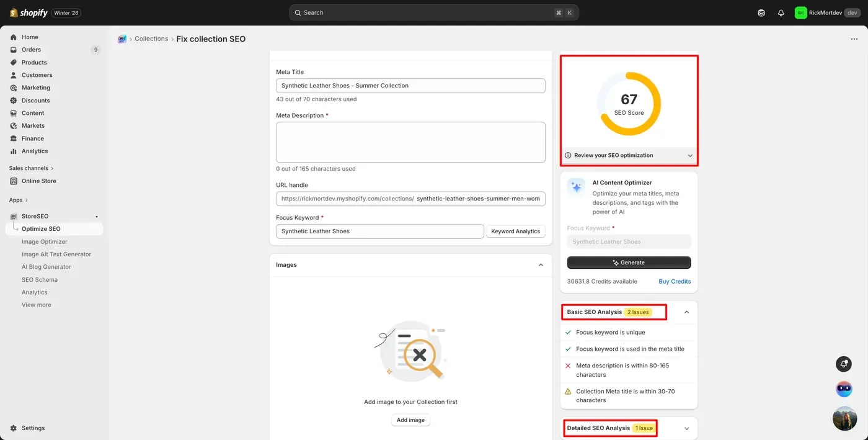The width and height of the screenshot is (868, 440).
Task: Click the URL handle input field
Action: [x=410, y=199]
